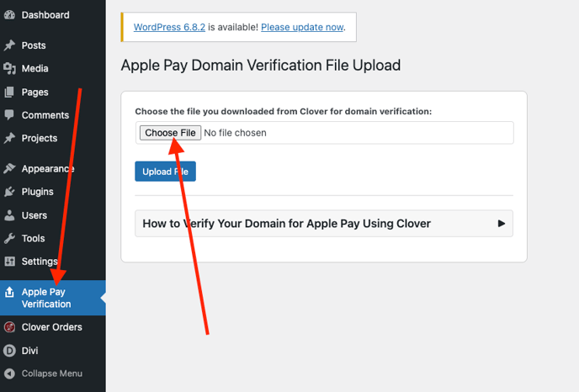Click the Settings sliders icon
The width and height of the screenshot is (579, 392).
[9, 262]
